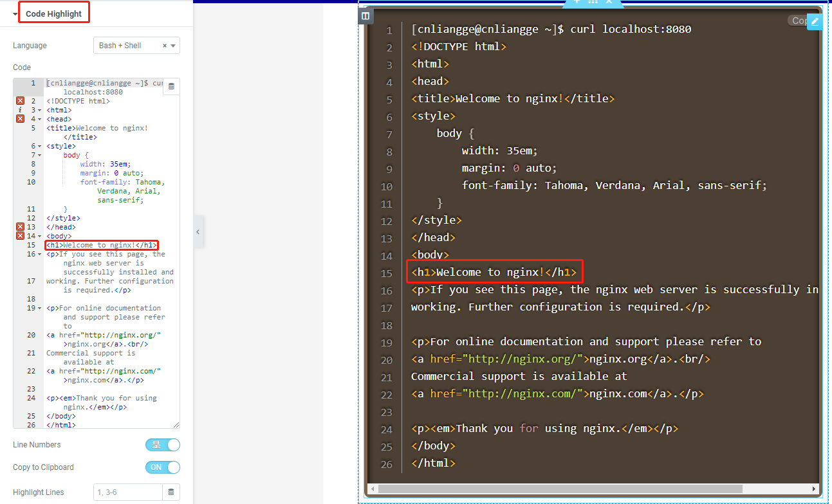The height and width of the screenshot is (504, 832).
Task: Click the font-family line in preview
Action: click(615, 185)
